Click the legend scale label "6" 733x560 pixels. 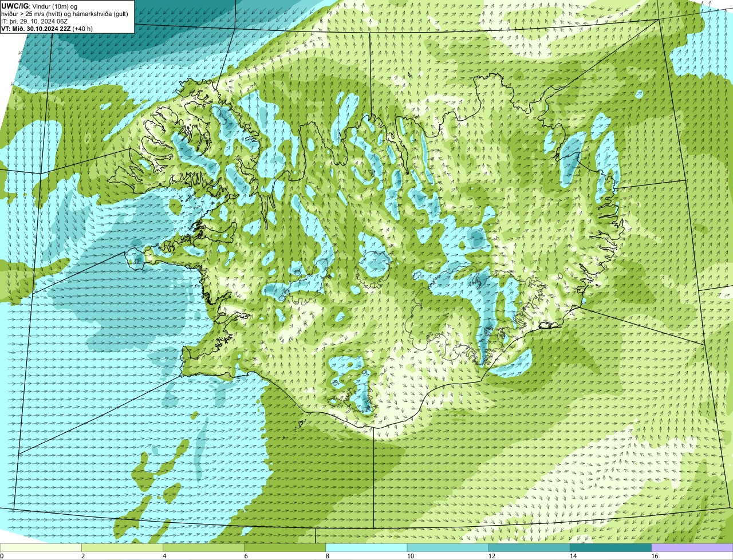246,556
